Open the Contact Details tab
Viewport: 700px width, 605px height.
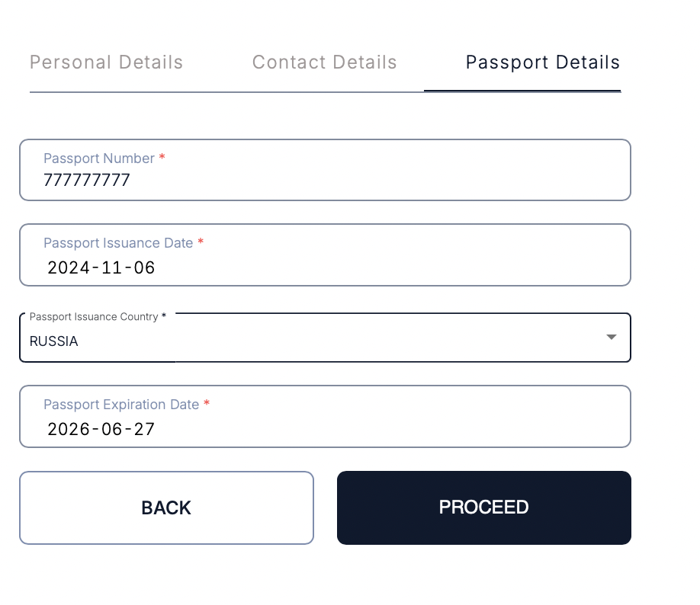click(324, 62)
